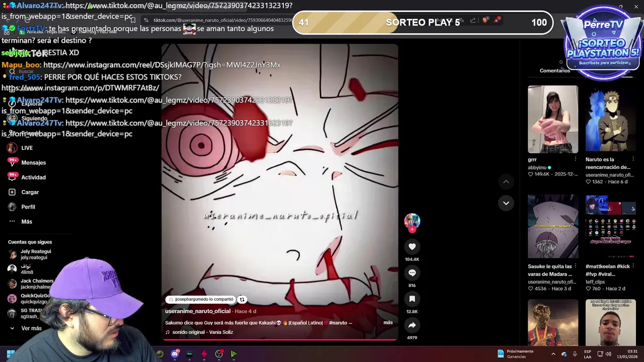
Task: Switch ESP LAA keyboard language indicator
Action: [x=588, y=354]
